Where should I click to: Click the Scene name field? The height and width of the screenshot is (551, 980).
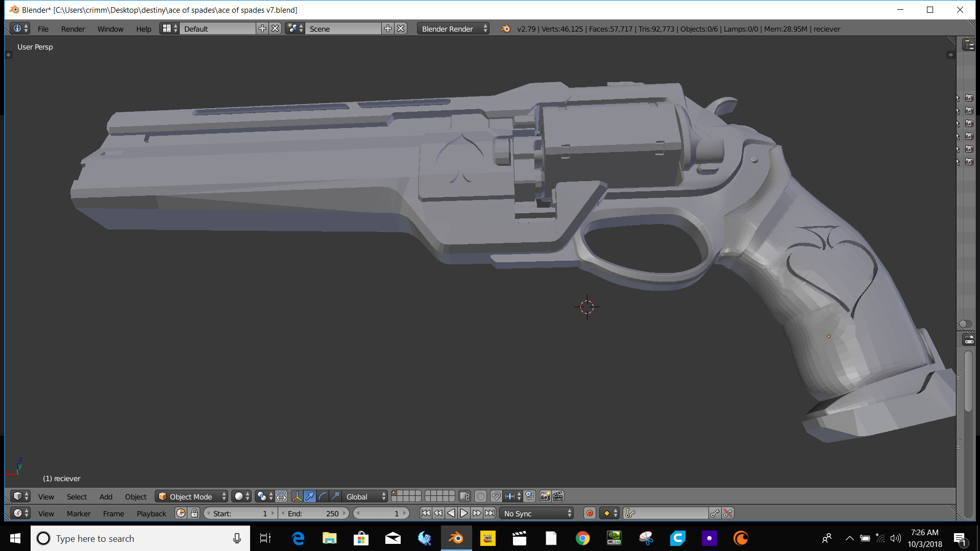click(344, 29)
